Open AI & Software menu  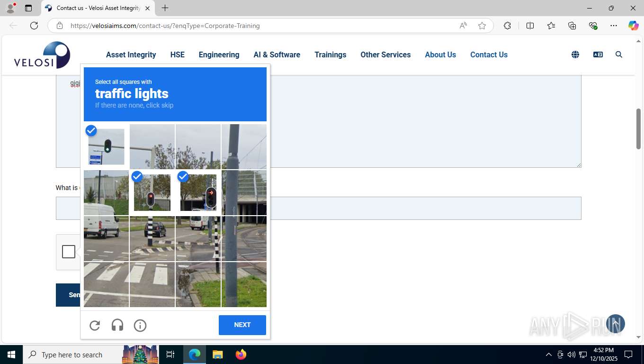point(277,55)
